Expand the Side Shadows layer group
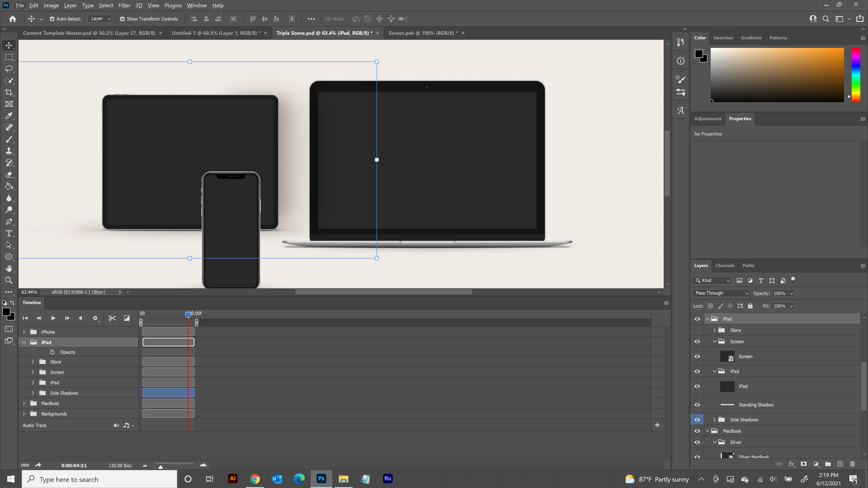The image size is (868, 488). point(714,420)
